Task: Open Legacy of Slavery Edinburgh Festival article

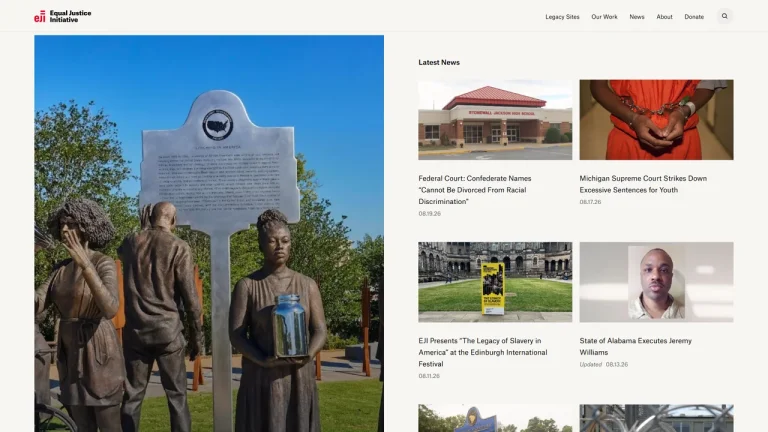Action: (482, 352)
